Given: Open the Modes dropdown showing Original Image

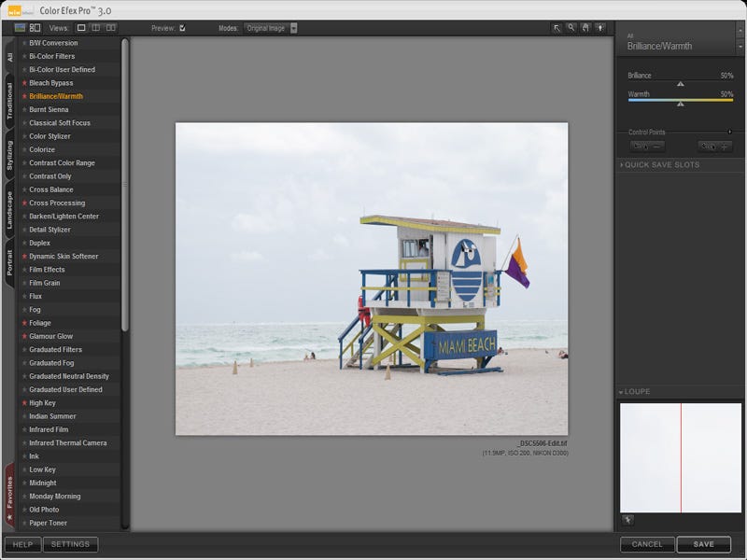Looking at the screenshot, I should (x=270, y=28).
